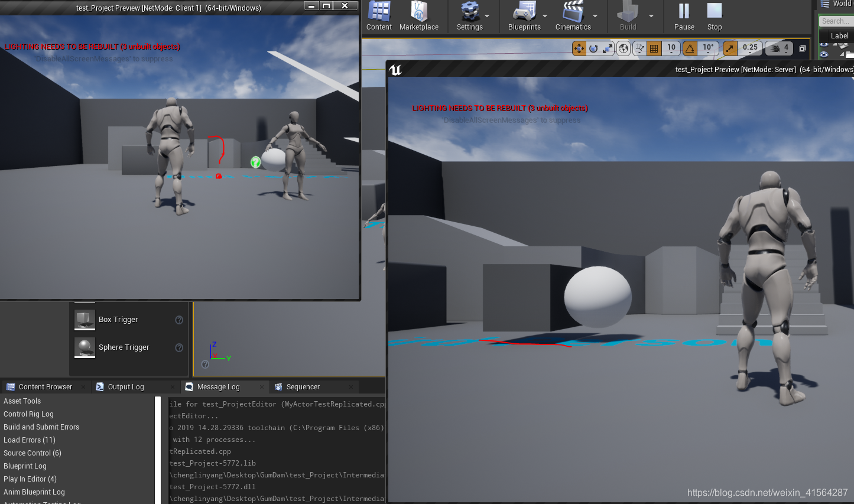The width and height of the screenshot is (854, 504).
Task: Pause the play-in-editor session
Action: [x=684, y=16]
